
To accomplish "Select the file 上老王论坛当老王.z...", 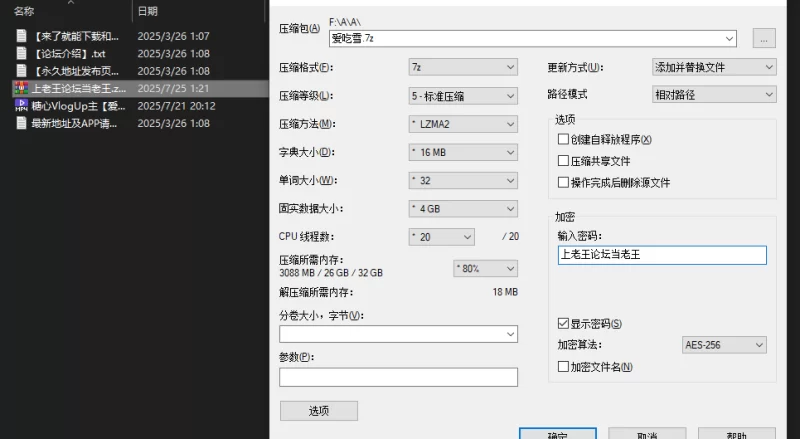I will 79,88.
